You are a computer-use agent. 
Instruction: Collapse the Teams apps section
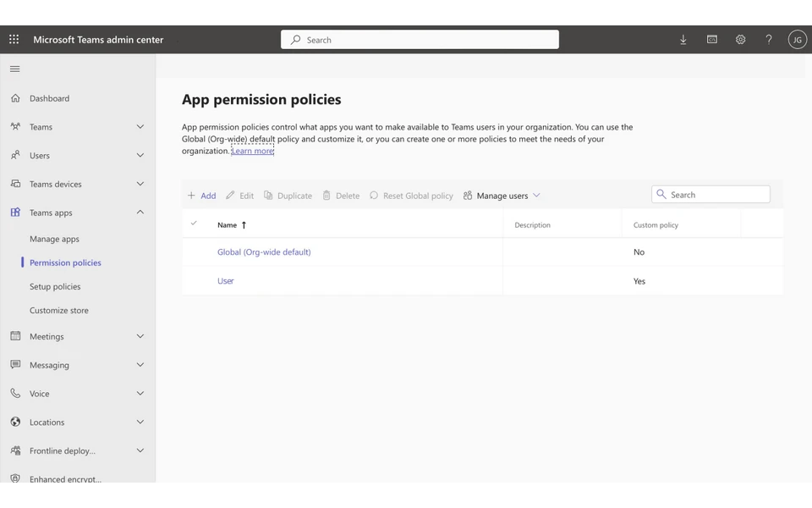(x=140, y=213)
